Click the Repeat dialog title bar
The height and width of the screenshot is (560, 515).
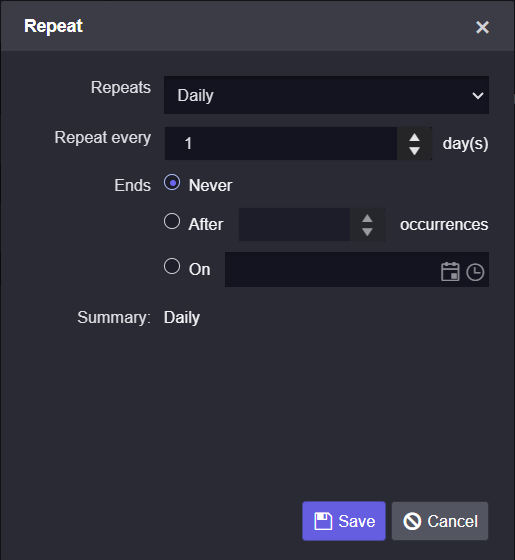click(258, 26)
